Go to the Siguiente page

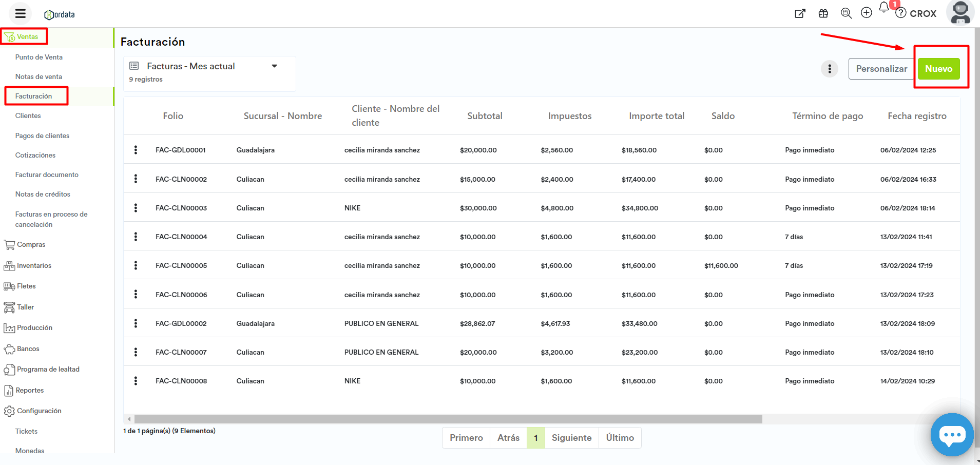(571, 438)
